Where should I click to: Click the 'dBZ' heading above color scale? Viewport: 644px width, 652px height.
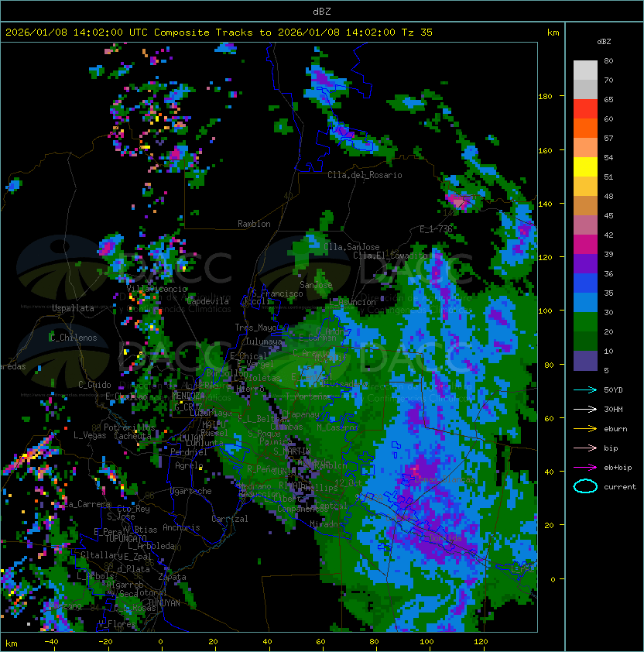click(x=604, y=42)
